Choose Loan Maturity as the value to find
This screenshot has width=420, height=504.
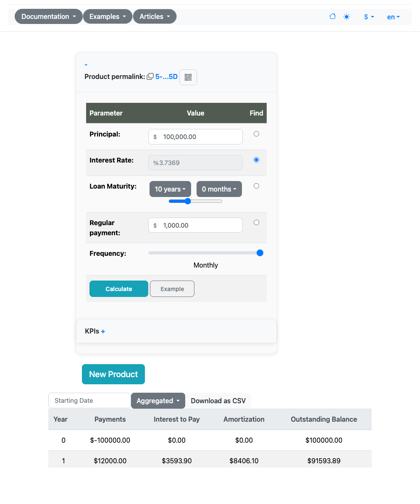point(256,186)
